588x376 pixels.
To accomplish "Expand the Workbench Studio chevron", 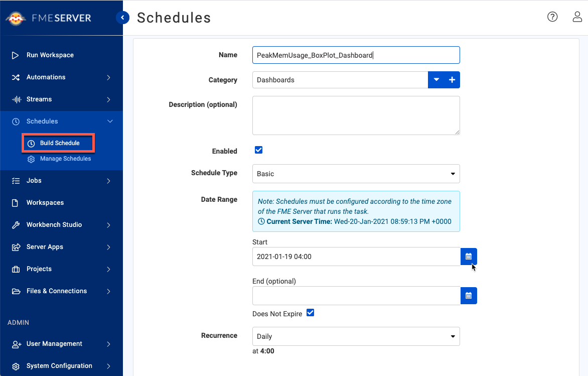I will 109,225.
